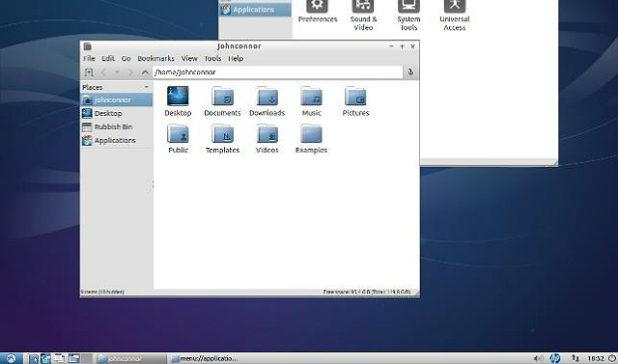Screen dimensions: 618x364
Task: Open the Downloads folder
Action: 267,101
